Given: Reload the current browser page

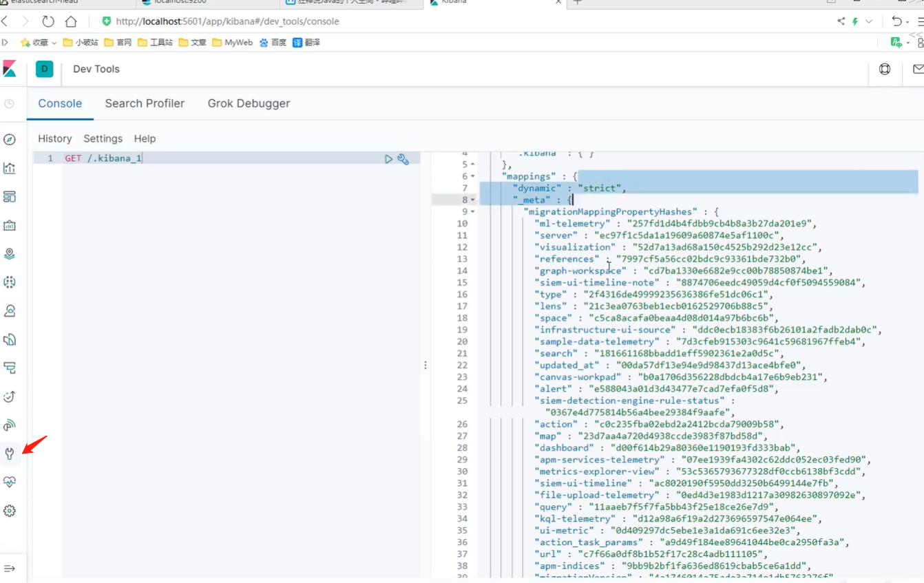Looking at the screenshot, I should pos(48,21).
